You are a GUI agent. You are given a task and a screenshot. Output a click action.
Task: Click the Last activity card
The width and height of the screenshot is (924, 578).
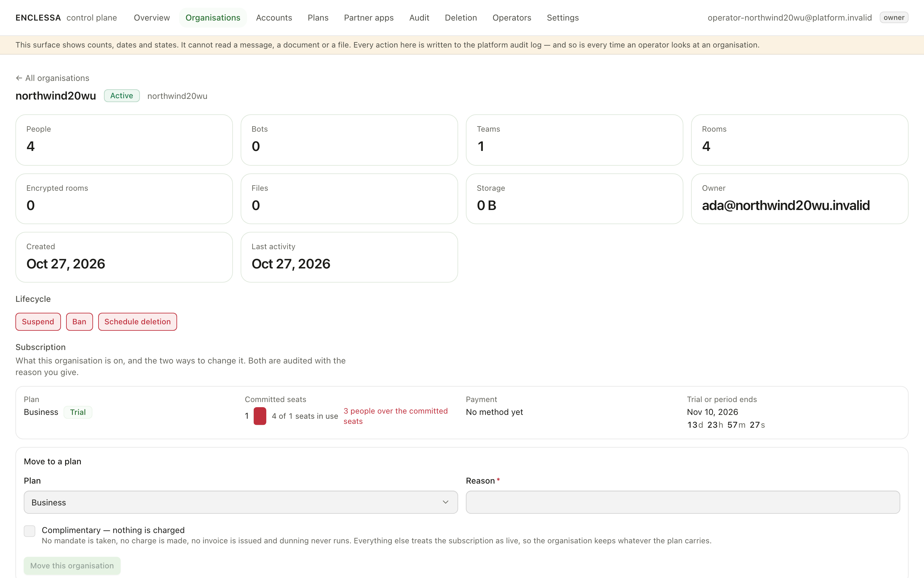(349, 257)
